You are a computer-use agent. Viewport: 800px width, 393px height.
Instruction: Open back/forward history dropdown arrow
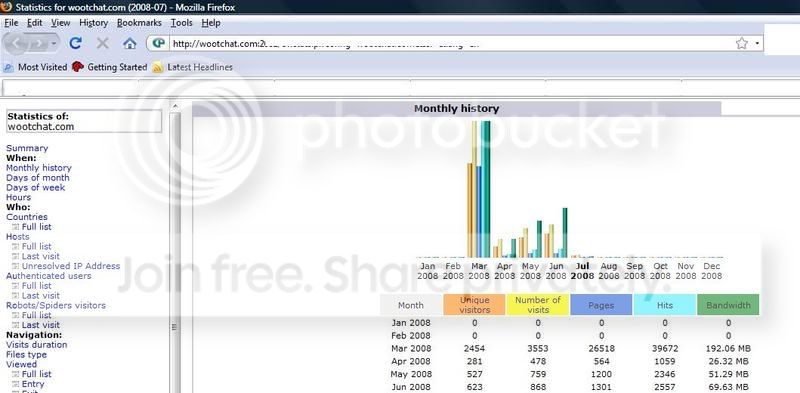pos(54,44)
